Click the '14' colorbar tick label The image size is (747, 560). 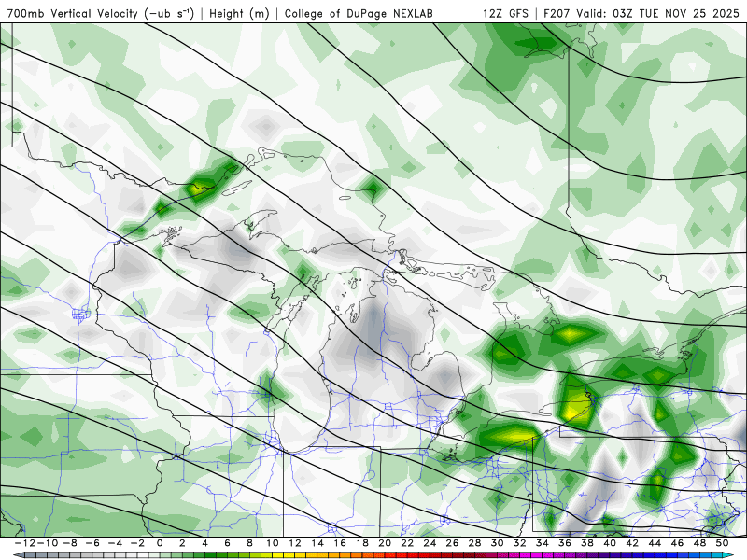[x=317, y=543]
